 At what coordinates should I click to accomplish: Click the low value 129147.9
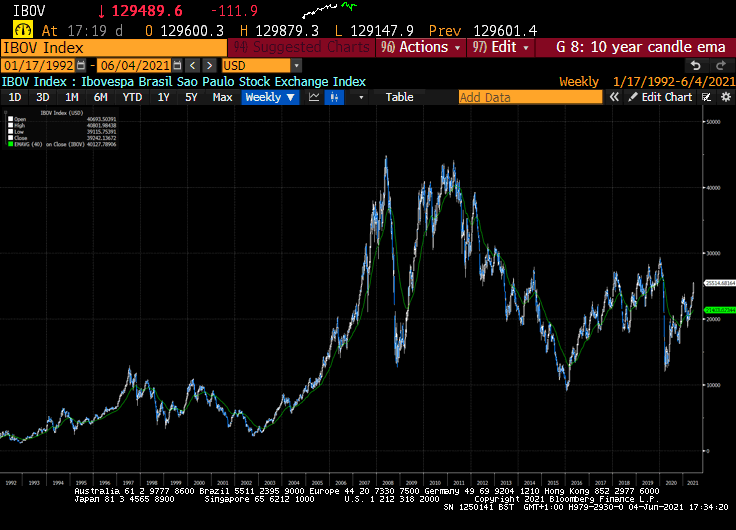pyautogui.click(x=382, y=31)
